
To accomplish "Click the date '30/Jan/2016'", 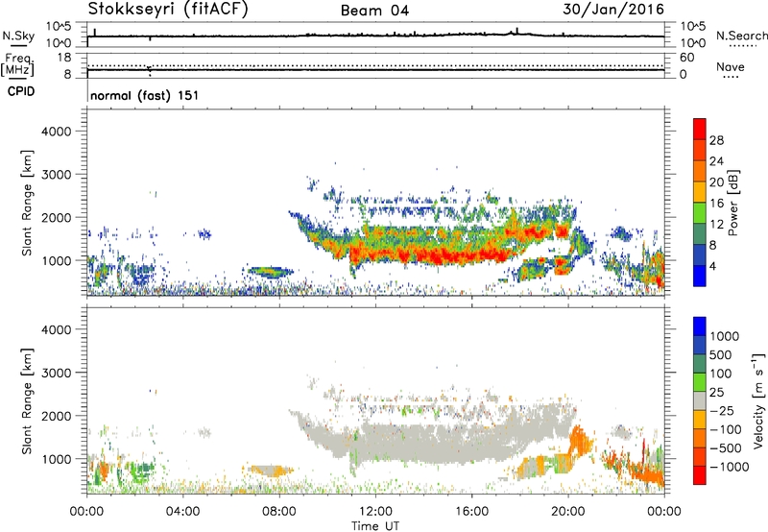I will coord(613,10).
